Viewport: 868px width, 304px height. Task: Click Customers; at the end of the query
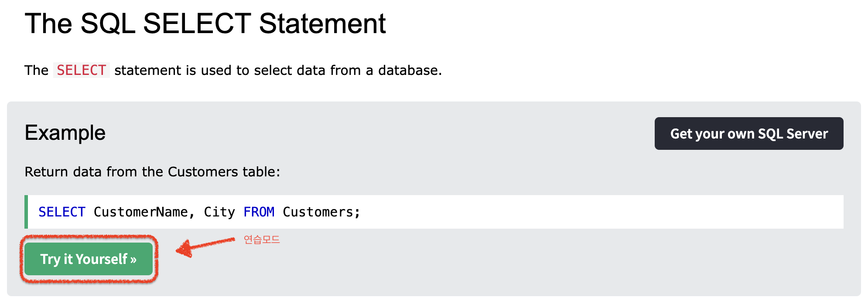(x=321, y=212)
